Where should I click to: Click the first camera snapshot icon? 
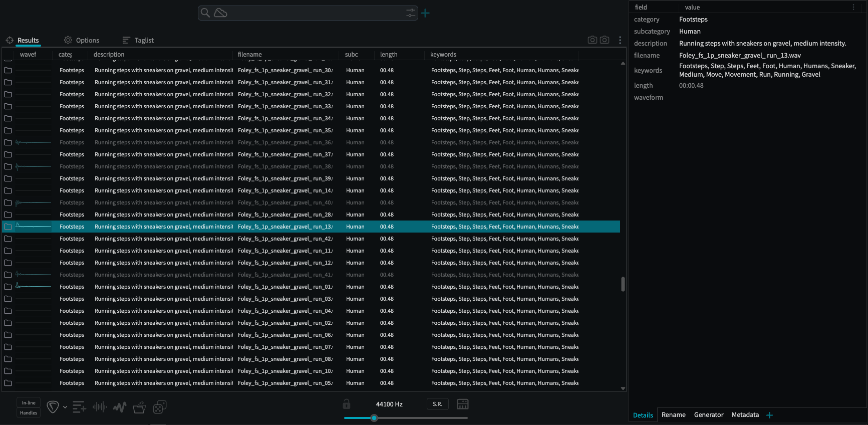click(593, 40)
